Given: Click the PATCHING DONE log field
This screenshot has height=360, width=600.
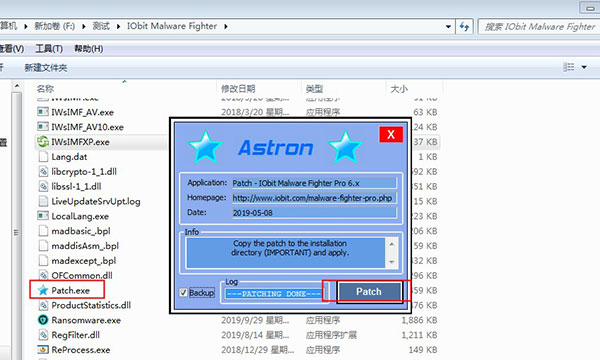Looking at the screenshot, I should [x=274, y=294].
